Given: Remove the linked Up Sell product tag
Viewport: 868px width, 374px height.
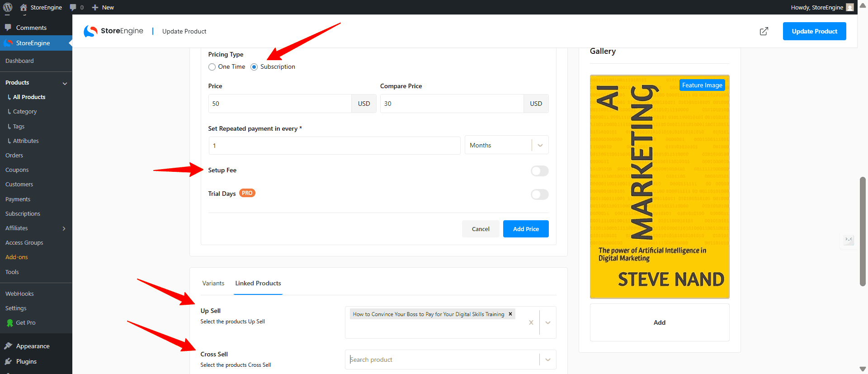Looking at the screenshot, I should [x=510, y=314].
